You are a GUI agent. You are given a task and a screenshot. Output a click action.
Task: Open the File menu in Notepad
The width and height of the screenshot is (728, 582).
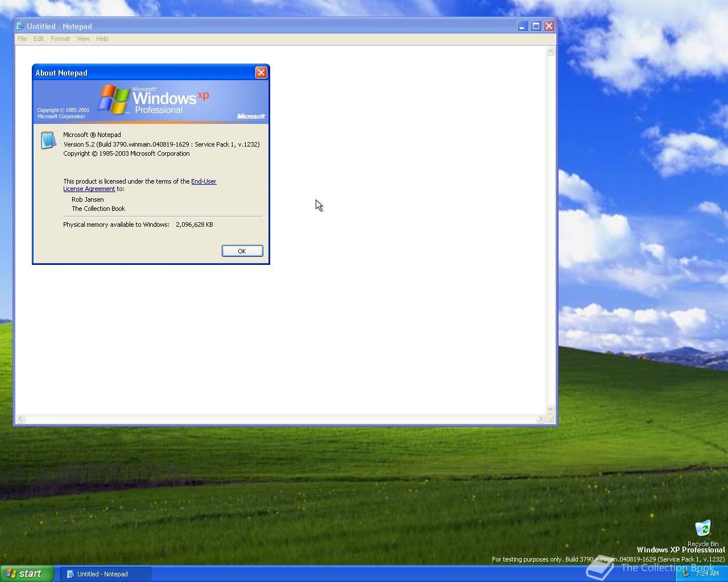pos(22,39)
